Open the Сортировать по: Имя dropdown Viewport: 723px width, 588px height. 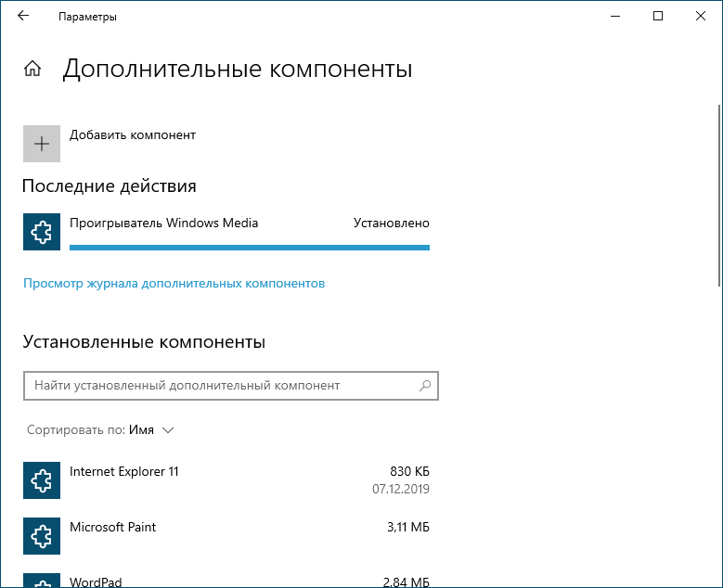click(x=100, y=430)
